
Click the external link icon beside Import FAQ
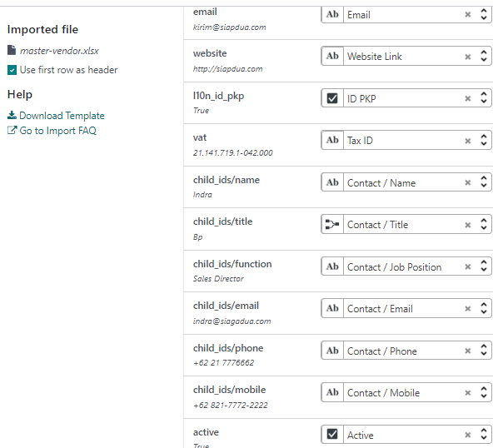tap(12, 130)
